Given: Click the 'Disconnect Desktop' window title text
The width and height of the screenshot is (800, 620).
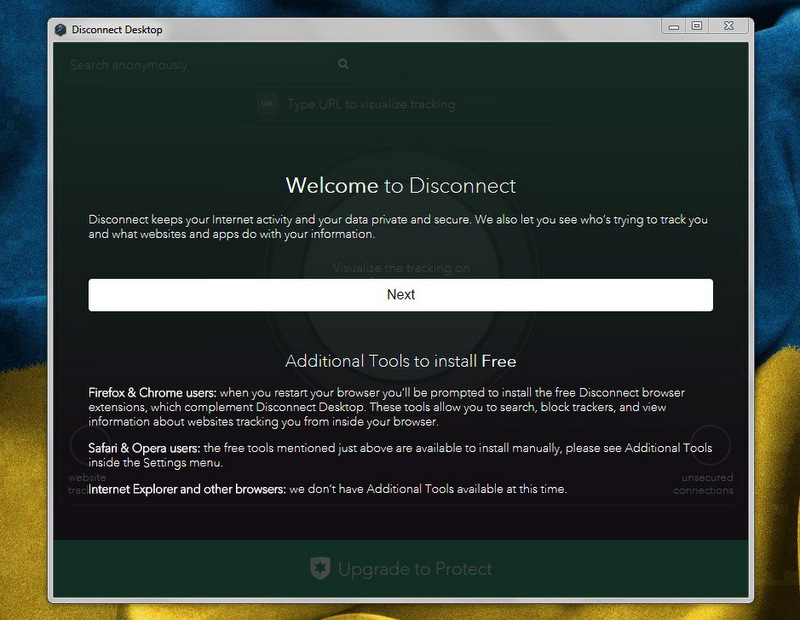Looking at the screenshot, I should pos(117,30).
